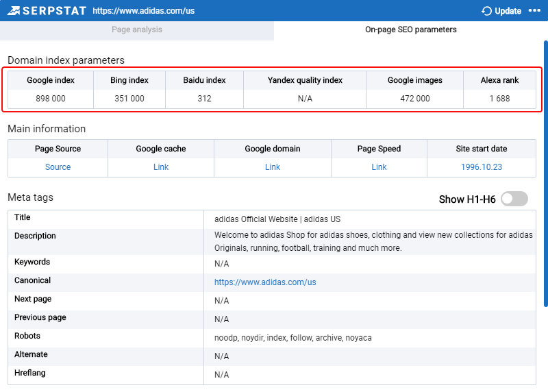Screen dimensions: 548x392
Task: Click the robots value 'noodp, noydir, index, follow'
Action: click(x=293, y=338)
